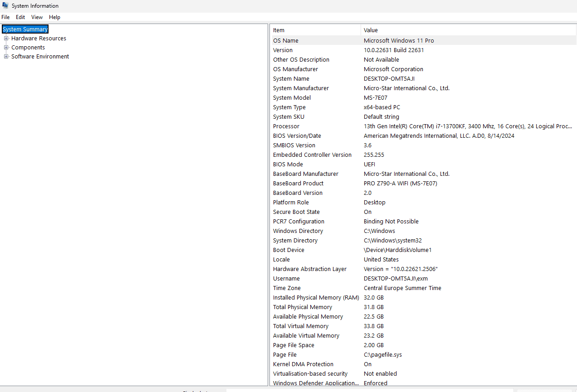Select the Page File Space row
577x392 pixels.
click(x=424, y=345)
